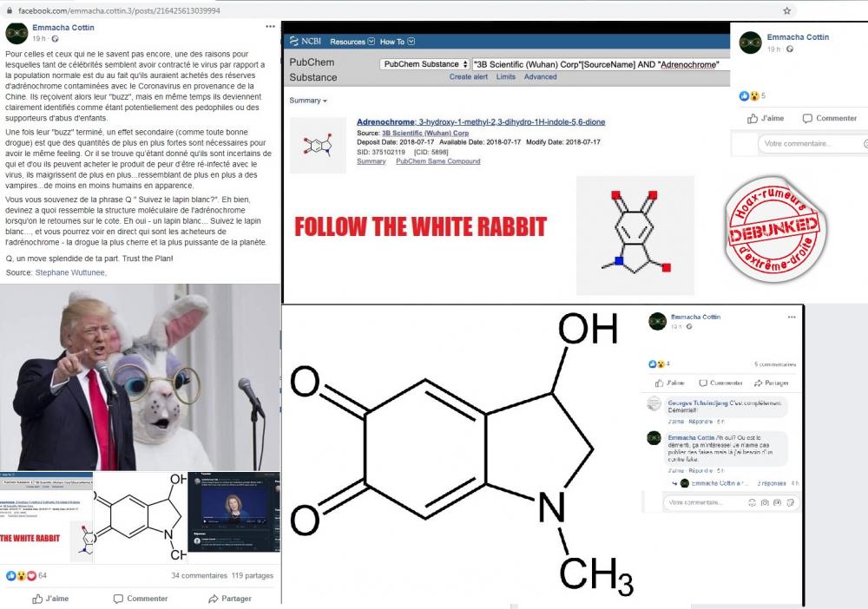Click 3 réponses in comment thread
Viewport: 868px width, 609px height.
pyautogui.click(x=771, y=483)
